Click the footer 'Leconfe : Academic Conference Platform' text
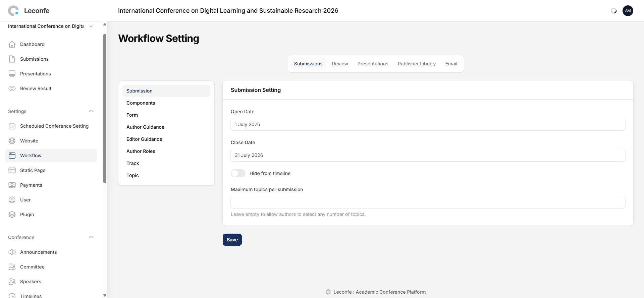Viewport: 644px width, 298px height. coord(380,292)
